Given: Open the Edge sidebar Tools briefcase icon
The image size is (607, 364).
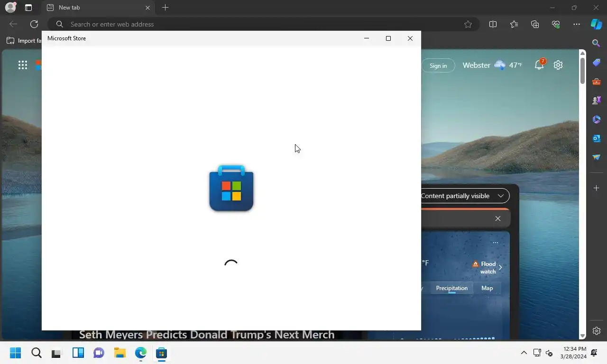Looking at the screenshot, I should tap(597, 82).
